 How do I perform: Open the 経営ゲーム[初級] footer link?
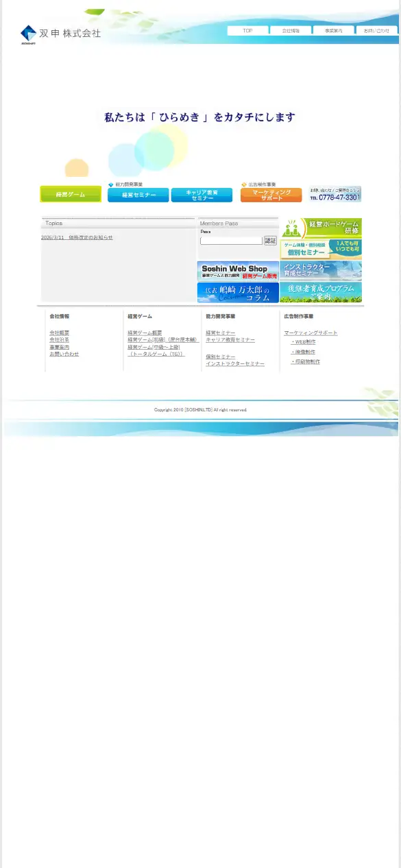tap(163, 340)
